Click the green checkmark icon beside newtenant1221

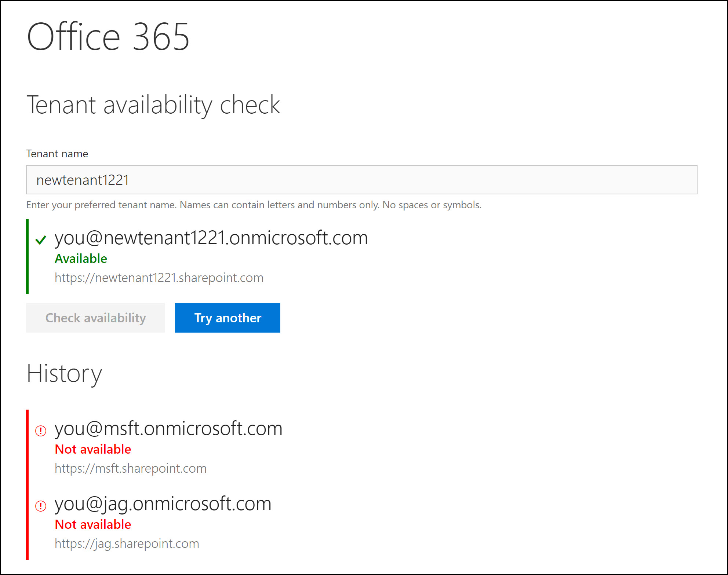pos(41,240)
